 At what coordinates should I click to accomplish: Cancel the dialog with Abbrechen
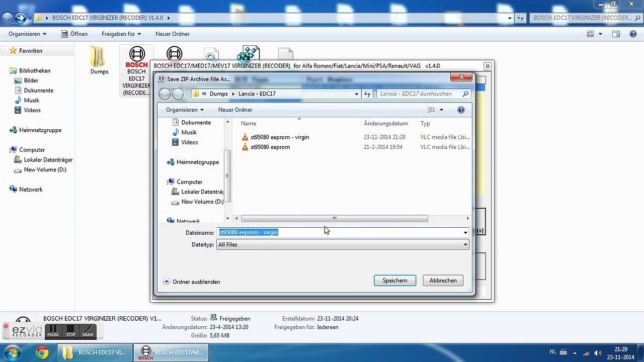click(x=443, y=281)
